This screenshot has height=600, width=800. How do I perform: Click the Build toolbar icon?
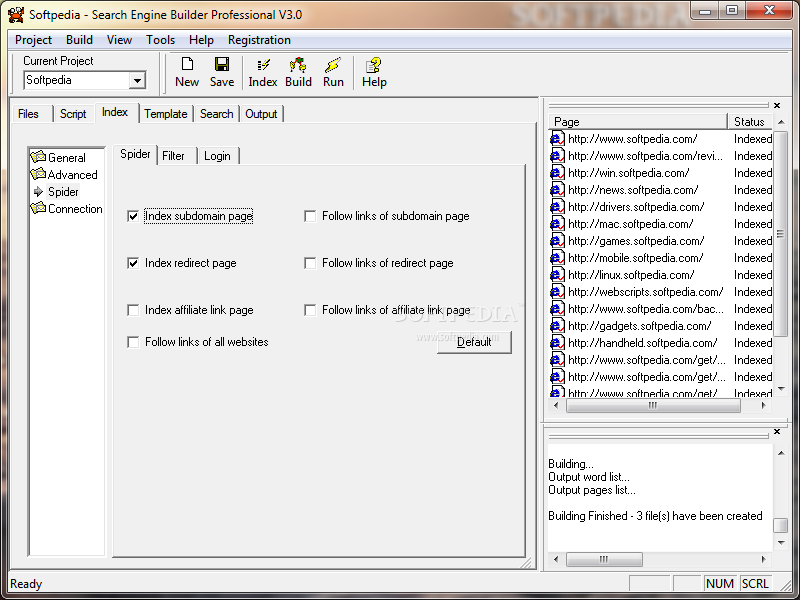(298, 65)
